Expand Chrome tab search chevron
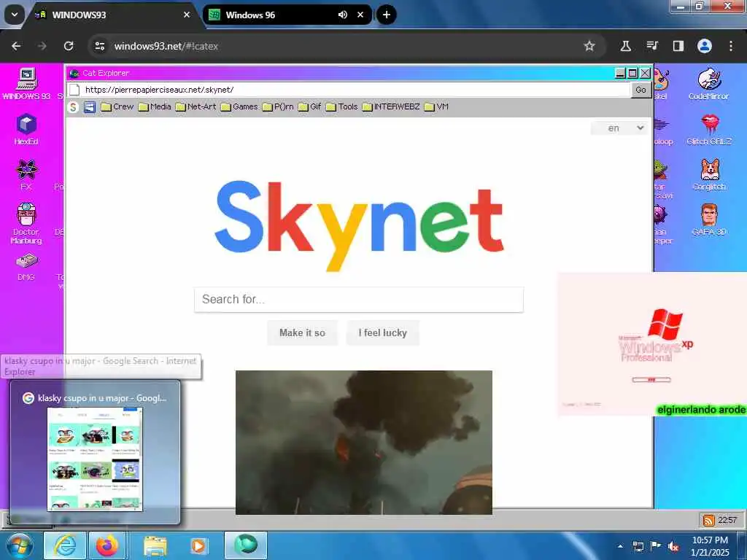The image size is (747, 560). click(15, 15)
